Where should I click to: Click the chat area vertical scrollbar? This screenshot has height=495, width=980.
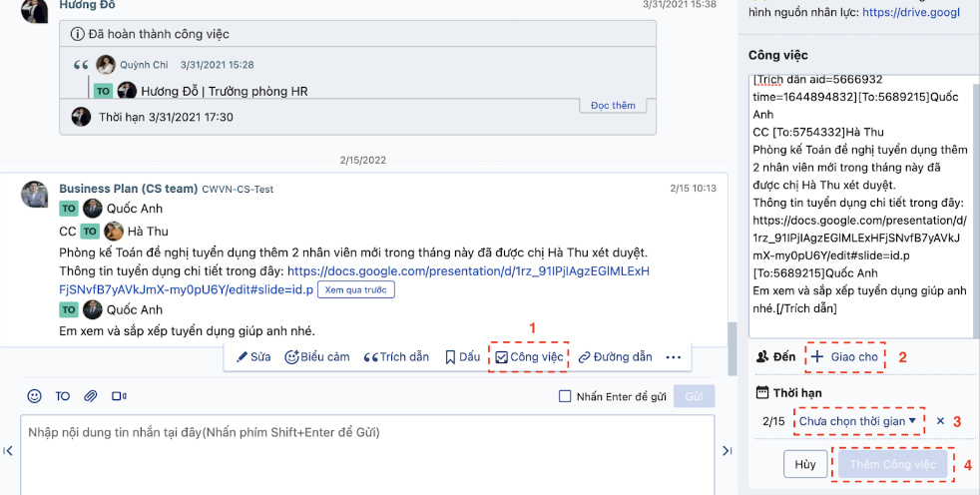(732, 348)
